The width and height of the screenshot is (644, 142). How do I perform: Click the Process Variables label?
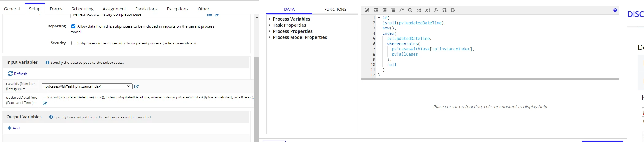[x=291, y=19]
